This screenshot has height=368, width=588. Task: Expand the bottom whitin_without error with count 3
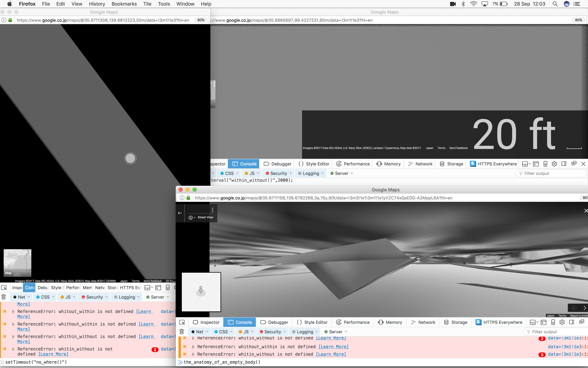(193, 354)
